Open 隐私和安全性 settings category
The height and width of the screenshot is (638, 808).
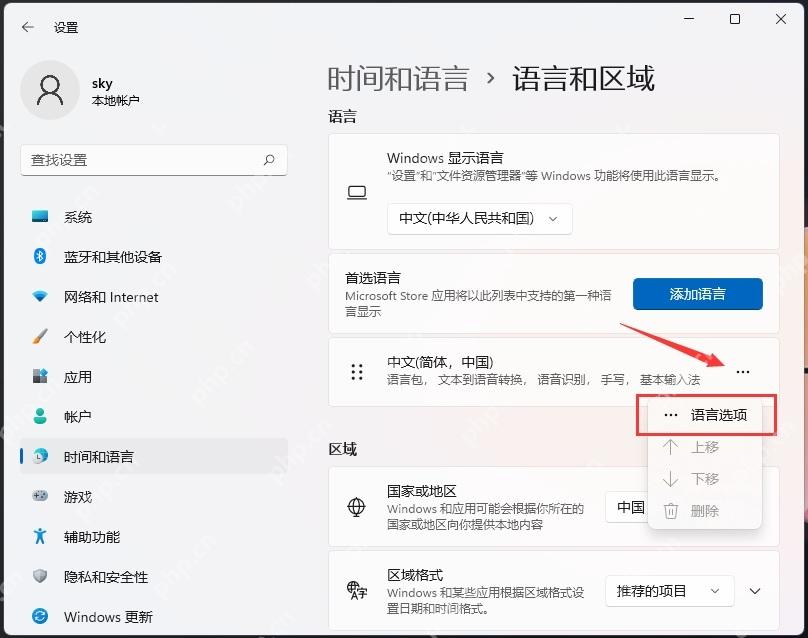point(154,576)
